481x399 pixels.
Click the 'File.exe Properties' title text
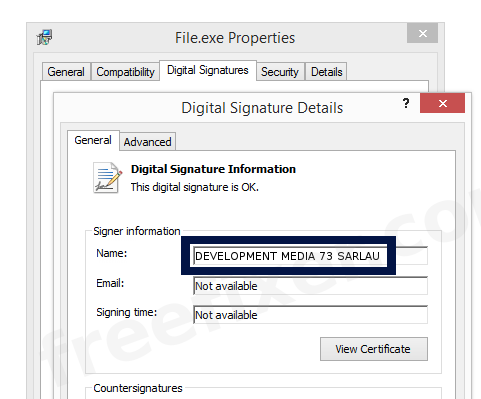(235, 38)
